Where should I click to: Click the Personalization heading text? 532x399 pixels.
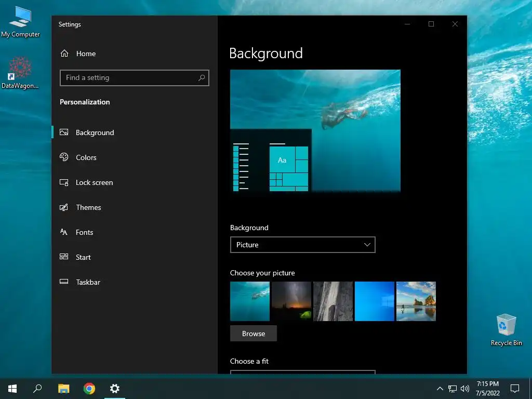[x=85, y=102]
